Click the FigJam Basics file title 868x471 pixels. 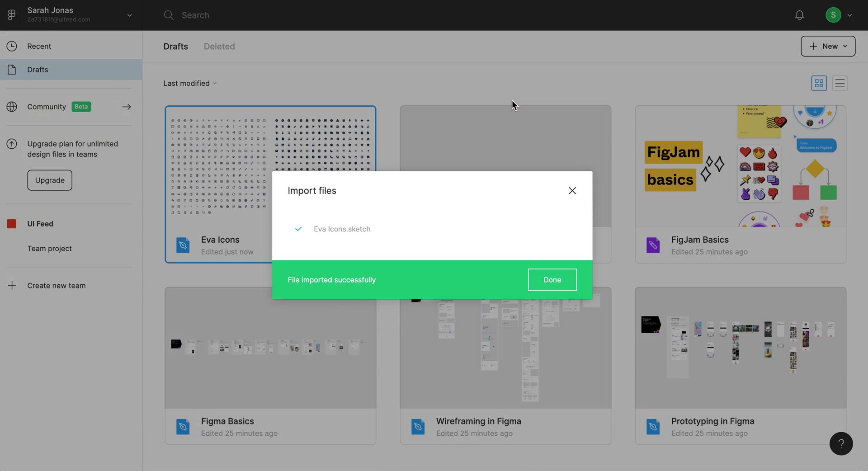click(700, 240)
